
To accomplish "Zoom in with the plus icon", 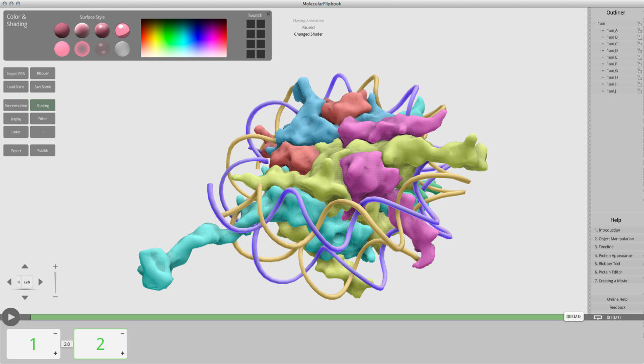I will pos(55,266).
